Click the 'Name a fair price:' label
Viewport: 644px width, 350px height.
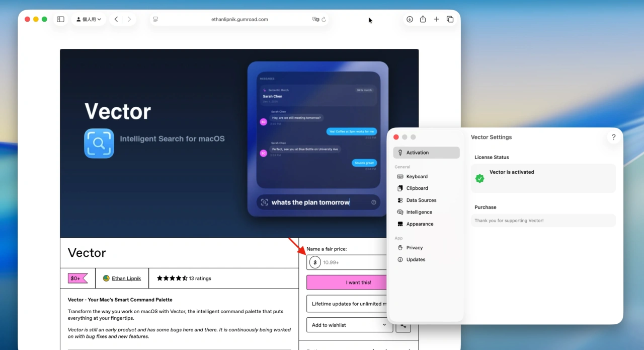click(327, 249)
